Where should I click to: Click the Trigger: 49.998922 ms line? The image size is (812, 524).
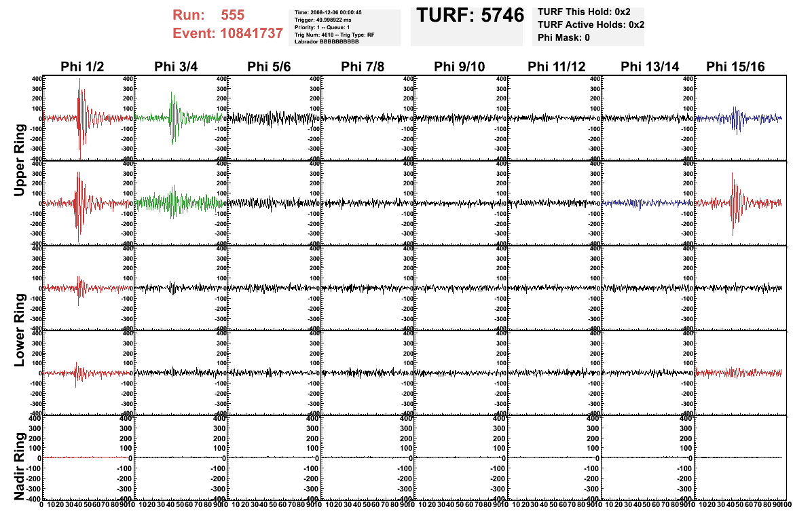pos(322,20)
